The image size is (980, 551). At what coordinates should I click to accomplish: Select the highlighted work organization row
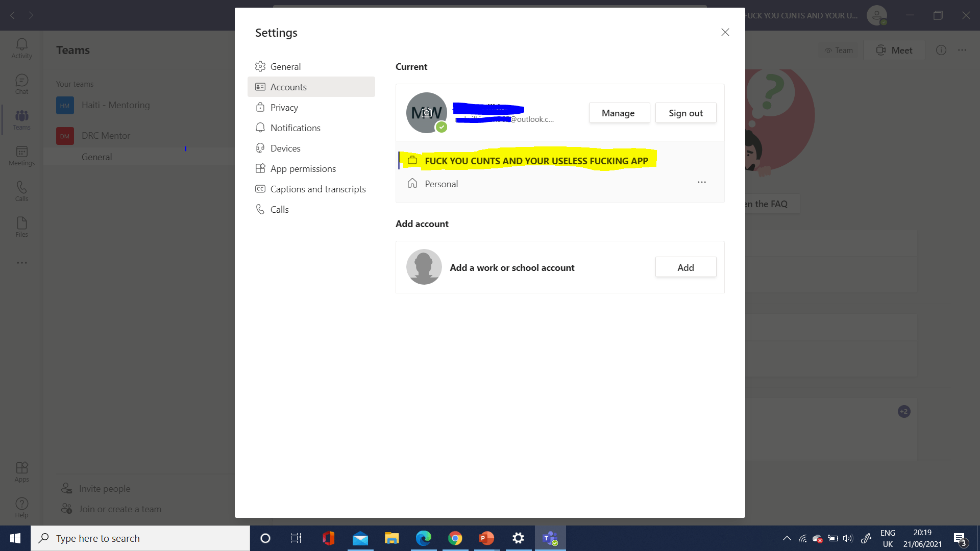click(x=560, y=161)
